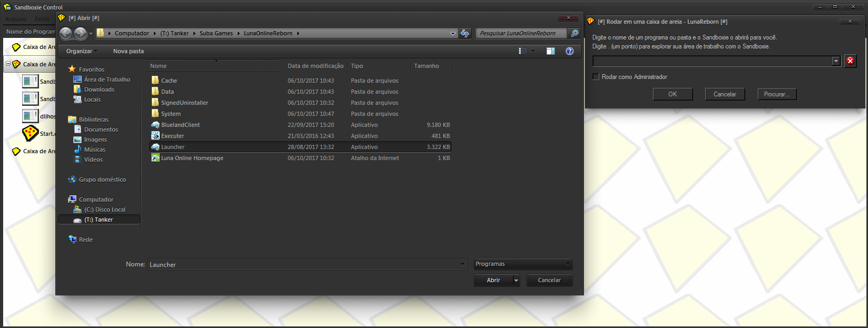
Task: Sort by Data de modificação column header
Action: click(315, 66)
